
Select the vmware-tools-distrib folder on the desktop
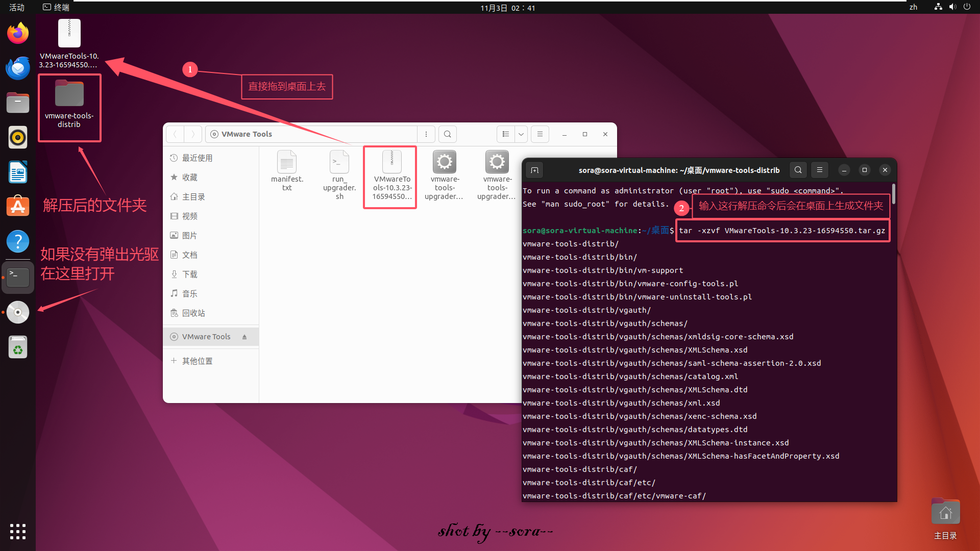coord(69,104)
